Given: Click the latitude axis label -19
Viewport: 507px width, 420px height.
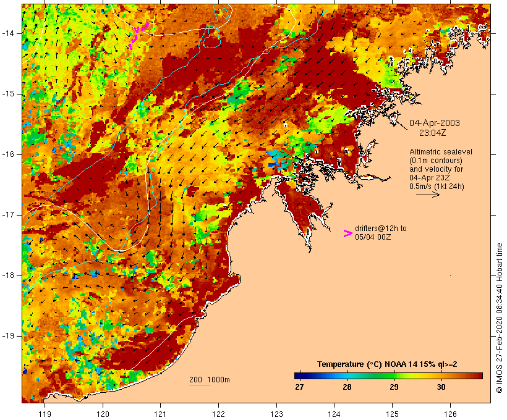Looking at the screenshot, I should coord(7,336).
